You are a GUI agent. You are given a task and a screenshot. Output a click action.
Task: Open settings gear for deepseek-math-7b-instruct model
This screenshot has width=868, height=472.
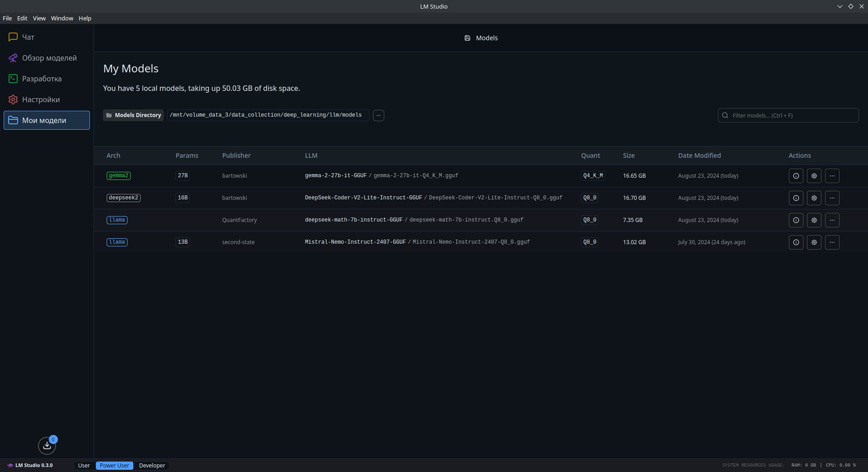tap(814, 220)
